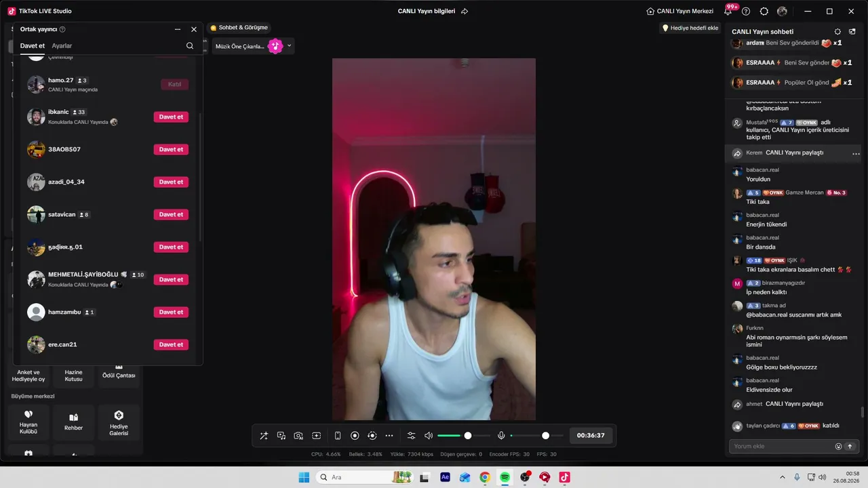The image size is (868, 488).
Task: Click Hediye hedefi ekle
Action: point(690,28)
